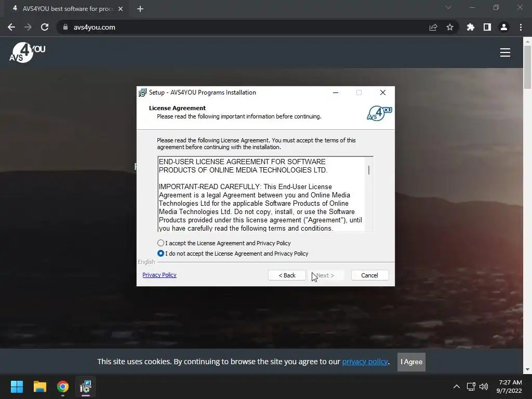Bookmark this page with the star icon
Screen dimensions: 532x399
click(450, 27)
